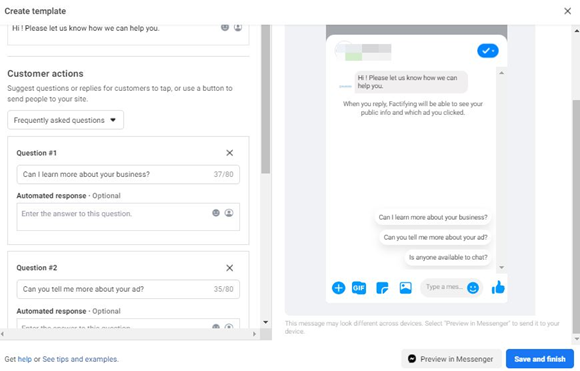Click the thumbs-up like icon
Image resolution: width=580 pixels, height=371 pixels.
point(498,287)
